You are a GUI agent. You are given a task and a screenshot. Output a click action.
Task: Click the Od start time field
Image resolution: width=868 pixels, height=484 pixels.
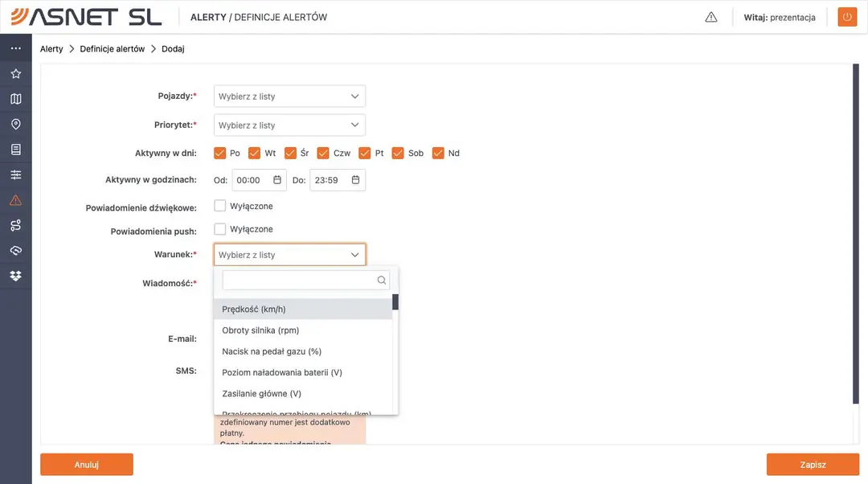259,180
